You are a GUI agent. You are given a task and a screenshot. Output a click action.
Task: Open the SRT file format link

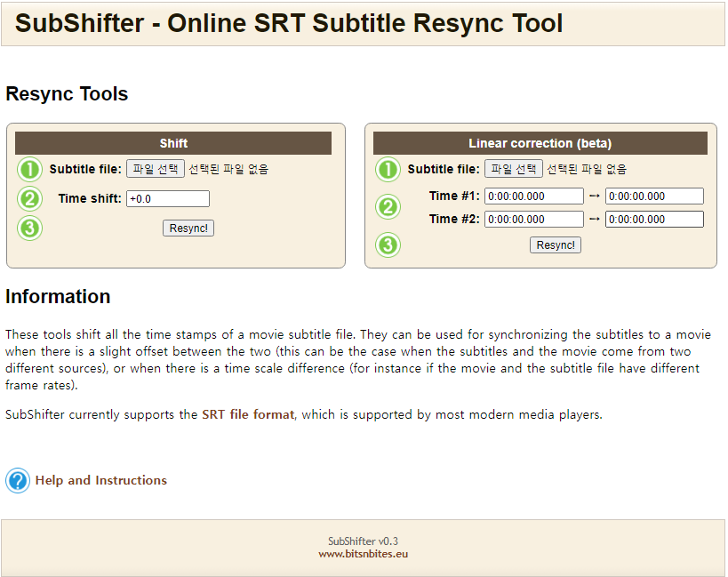[248, 414]
